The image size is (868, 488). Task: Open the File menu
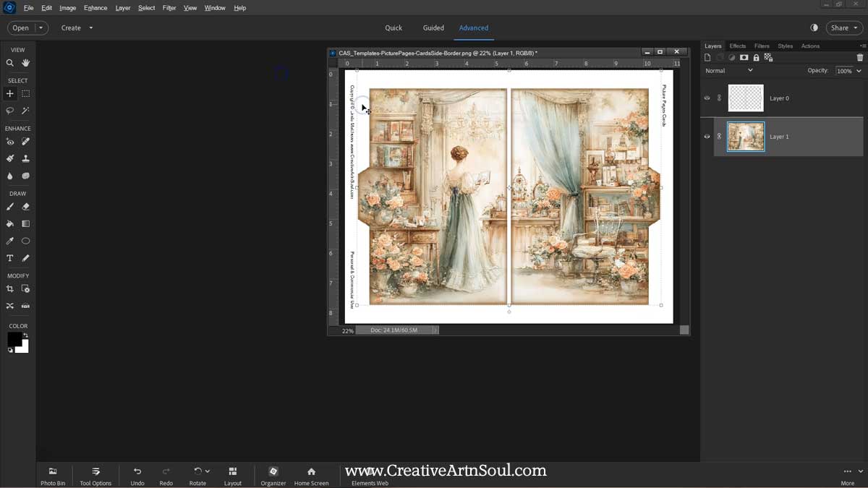[28, 8]
